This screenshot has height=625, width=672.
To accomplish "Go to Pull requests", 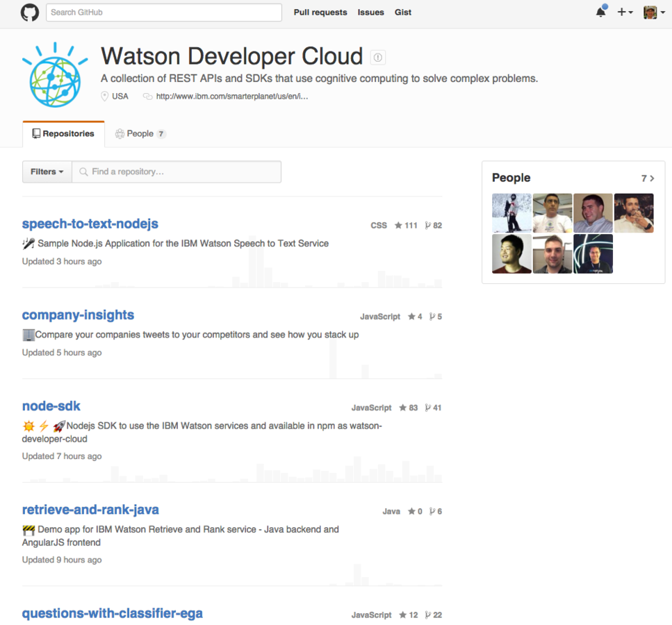I will click(x=320, y=12).
